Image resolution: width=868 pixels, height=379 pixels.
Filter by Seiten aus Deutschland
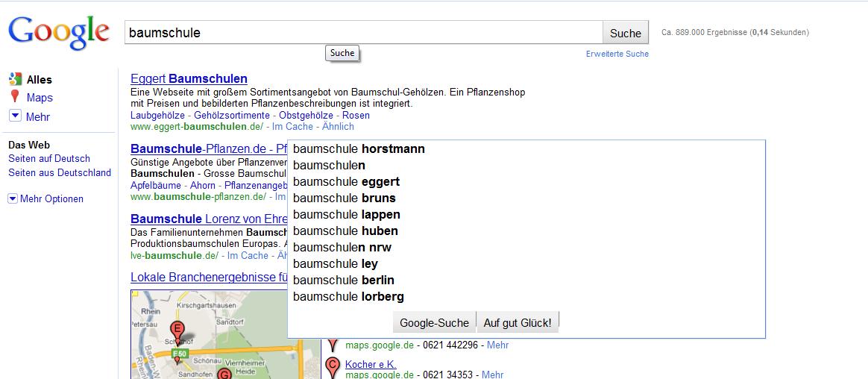(60, 172)
